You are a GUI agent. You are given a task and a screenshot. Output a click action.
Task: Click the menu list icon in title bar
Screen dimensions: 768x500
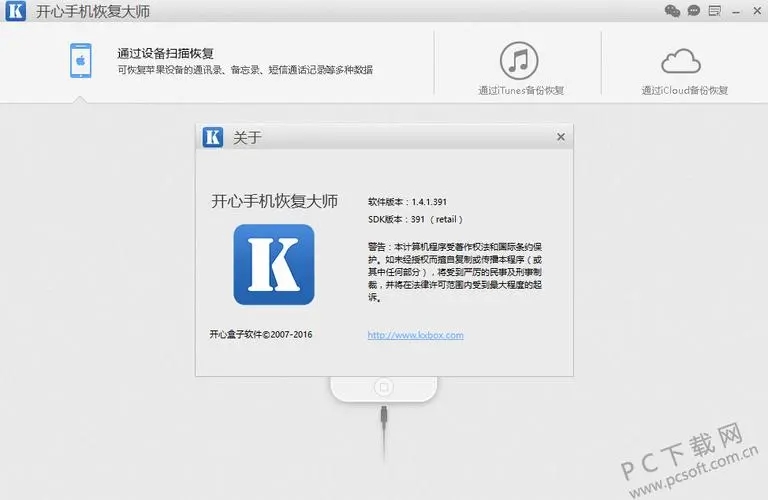click(715, 11)
